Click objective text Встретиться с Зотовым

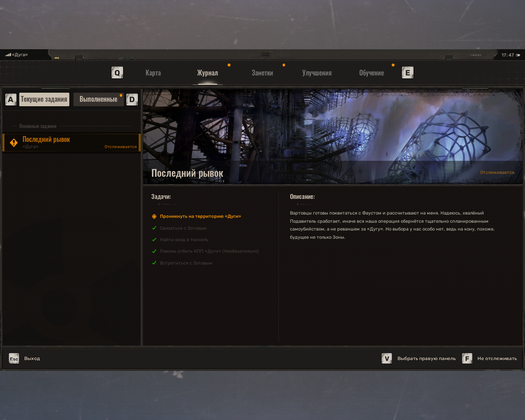pyautogui.click(x=186, y=263)
